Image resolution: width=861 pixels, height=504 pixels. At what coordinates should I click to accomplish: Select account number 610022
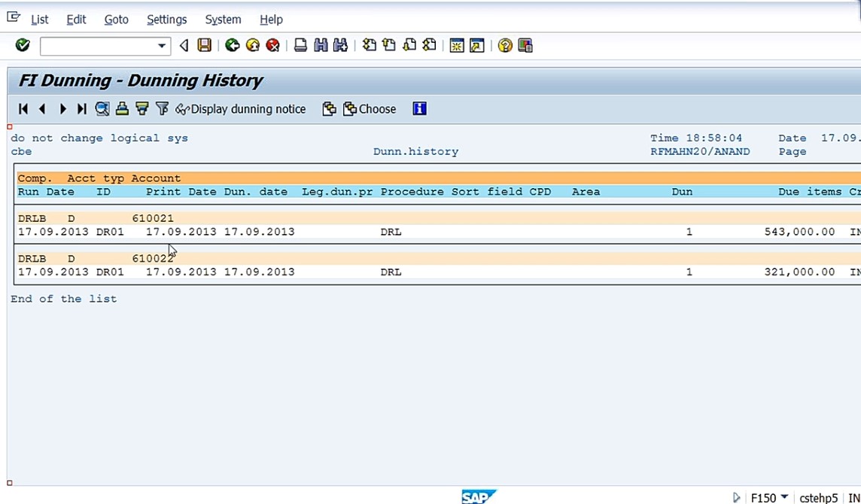tap(153, 258)
